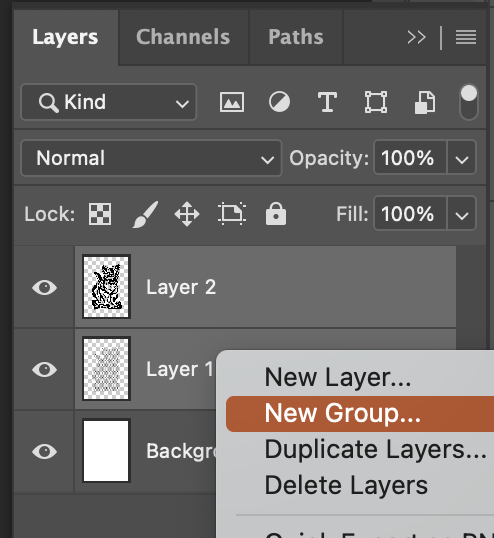494x538 pixels.
Task: Switch to the Paths tab
Action: pos(296,37)
